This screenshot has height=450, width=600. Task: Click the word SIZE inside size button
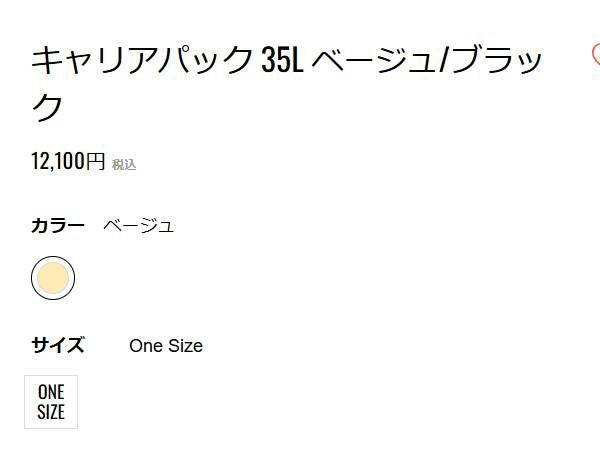pos(51,412)
